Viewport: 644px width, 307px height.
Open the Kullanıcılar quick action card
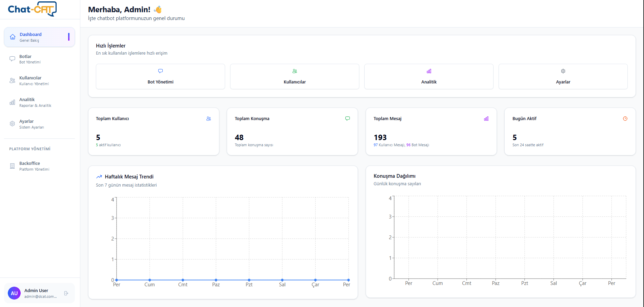(294, 76)
